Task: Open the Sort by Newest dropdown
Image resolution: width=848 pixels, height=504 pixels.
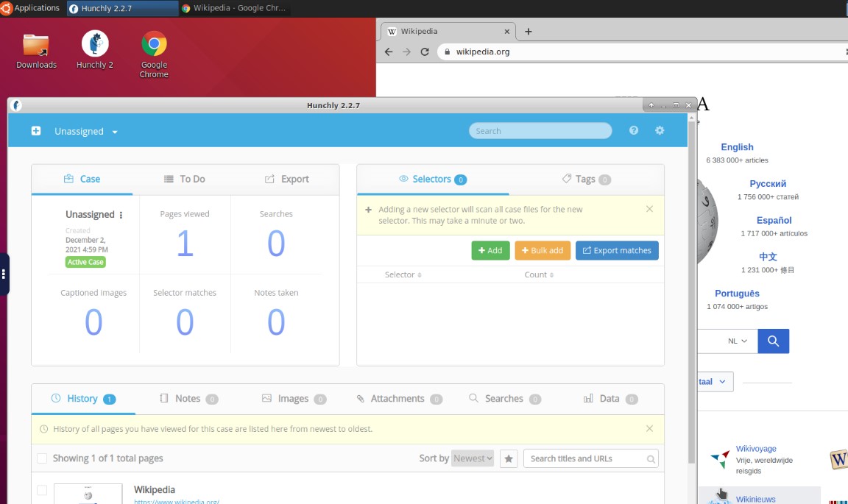Action: 473,458
